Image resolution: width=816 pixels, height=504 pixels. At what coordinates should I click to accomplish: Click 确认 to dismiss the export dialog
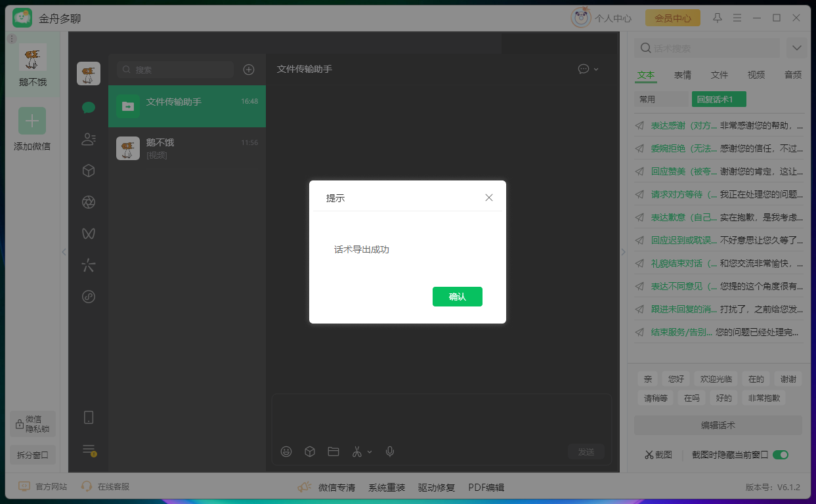(457, 297)
